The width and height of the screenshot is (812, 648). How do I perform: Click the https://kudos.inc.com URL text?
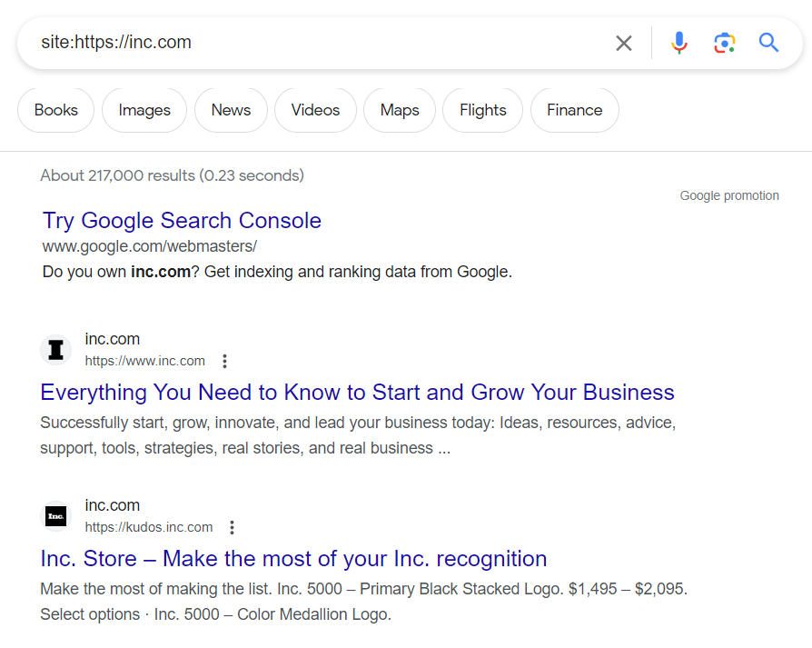pyautogui.click(x=149, y=527)
